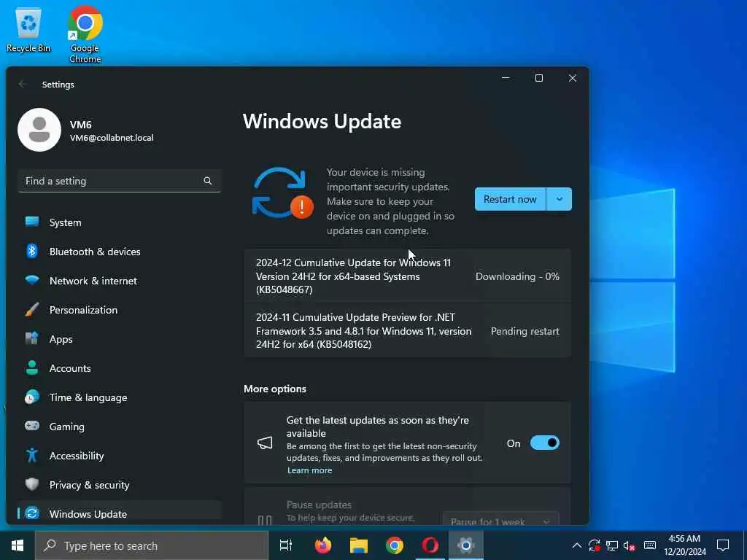Launch Firefox from taskbar
Viewport: 747px width, 560px height.
tap(323, 545)
